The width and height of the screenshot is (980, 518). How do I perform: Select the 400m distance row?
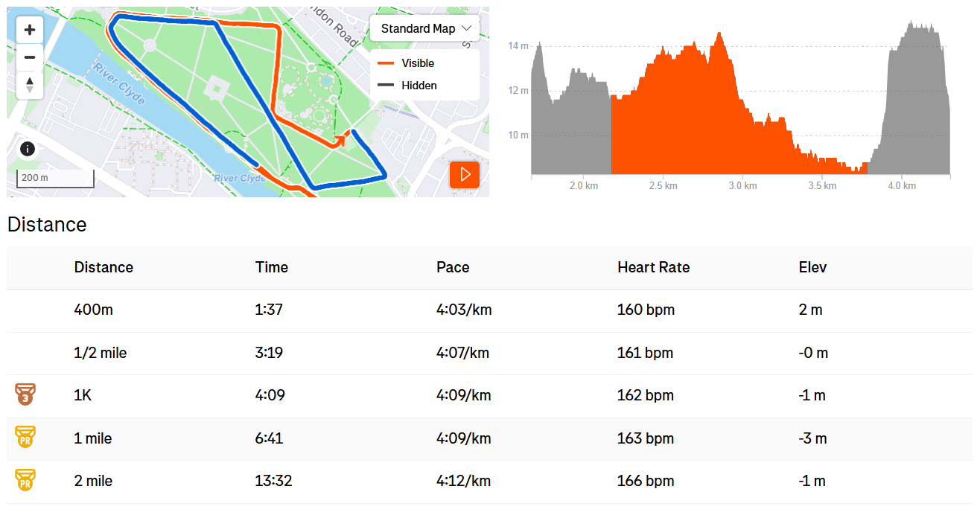489,310
